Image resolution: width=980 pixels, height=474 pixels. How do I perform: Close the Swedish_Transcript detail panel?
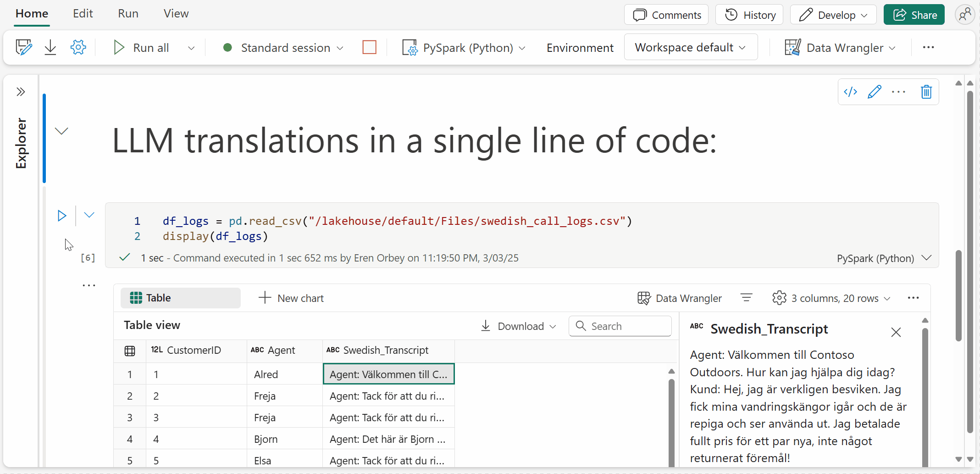pos(896,332)
